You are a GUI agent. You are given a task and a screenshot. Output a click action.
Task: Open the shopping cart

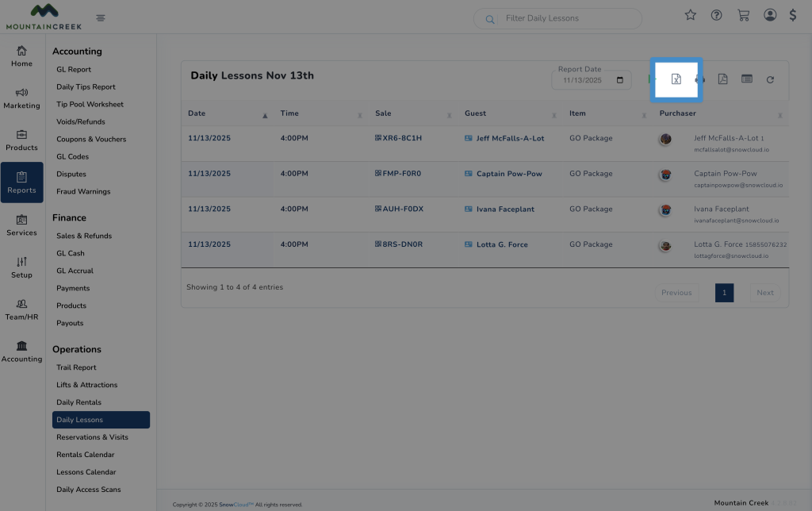[x=743, y=15]
